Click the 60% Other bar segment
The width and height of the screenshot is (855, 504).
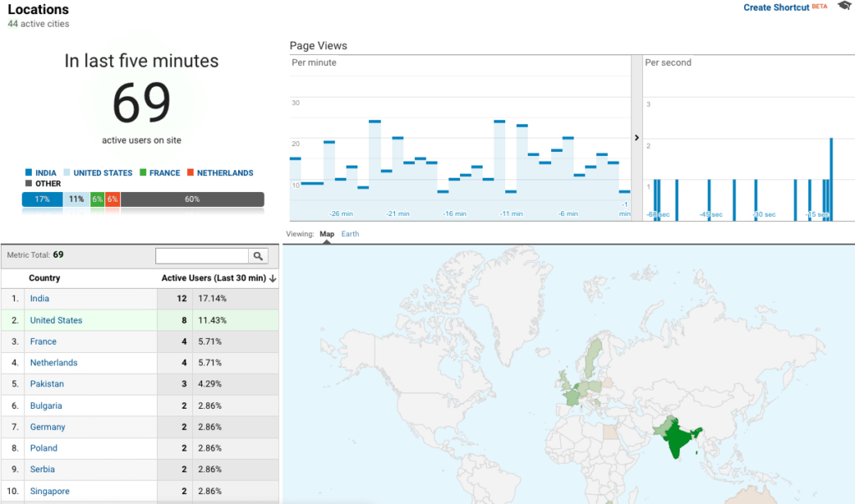[193, 199]
